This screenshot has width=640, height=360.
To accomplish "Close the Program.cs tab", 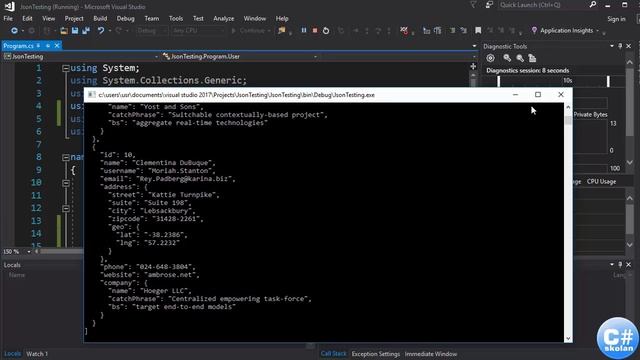I will [57, 46].
